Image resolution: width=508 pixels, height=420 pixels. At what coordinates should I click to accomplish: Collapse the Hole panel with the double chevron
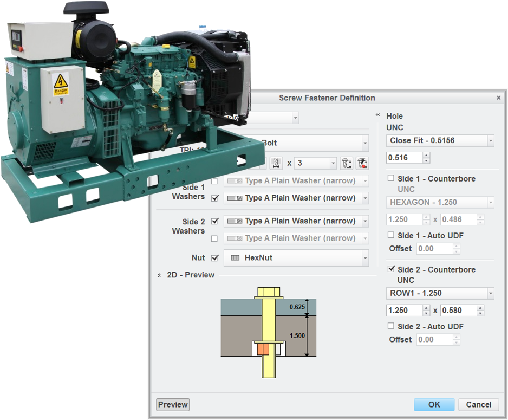[x=377, y=114]
